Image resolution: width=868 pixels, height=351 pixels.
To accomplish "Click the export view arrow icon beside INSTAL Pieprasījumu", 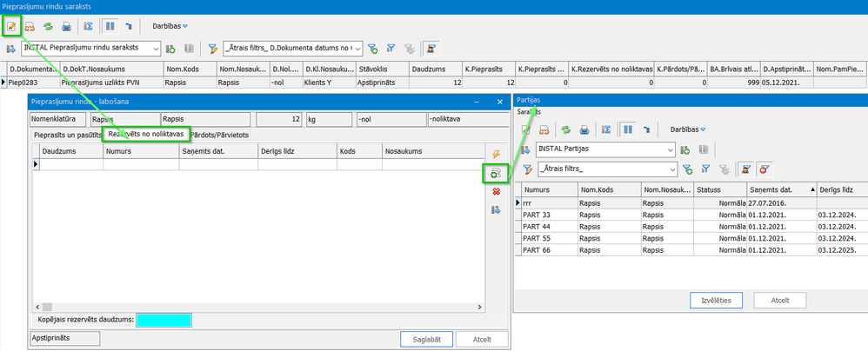I will [11, 49].
